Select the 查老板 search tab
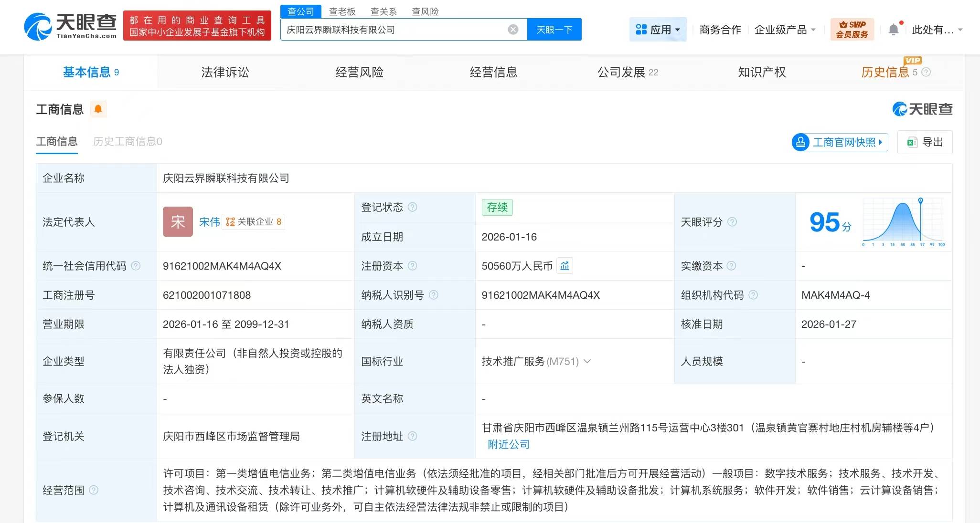The image size is (980, 523). point(342,11)
